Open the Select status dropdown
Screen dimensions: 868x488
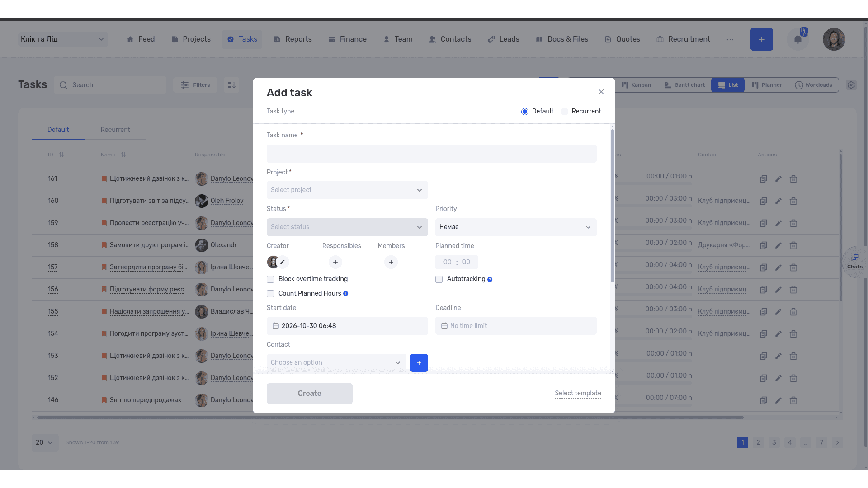pos(347,227)
